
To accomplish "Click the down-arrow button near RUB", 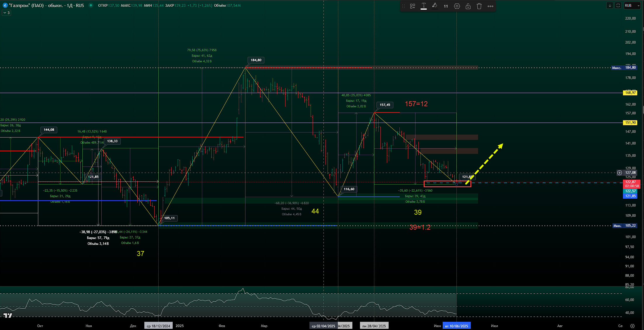I will point(610,6).
